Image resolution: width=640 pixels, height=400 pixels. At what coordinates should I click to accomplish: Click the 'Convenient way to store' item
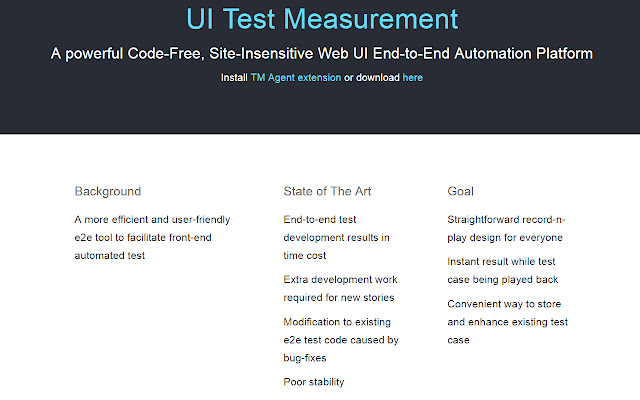507,322
